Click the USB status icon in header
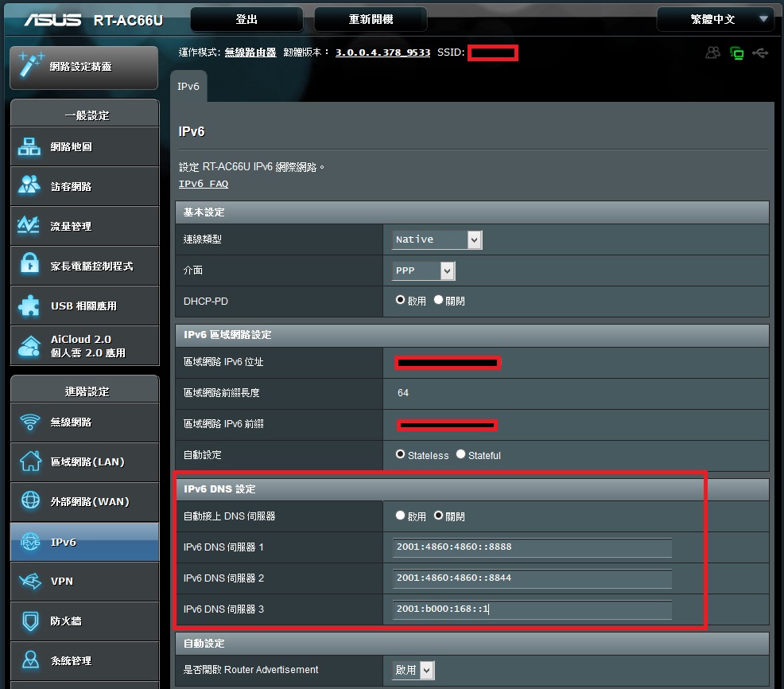Viewport: 784px width, 689px height. 760,53
